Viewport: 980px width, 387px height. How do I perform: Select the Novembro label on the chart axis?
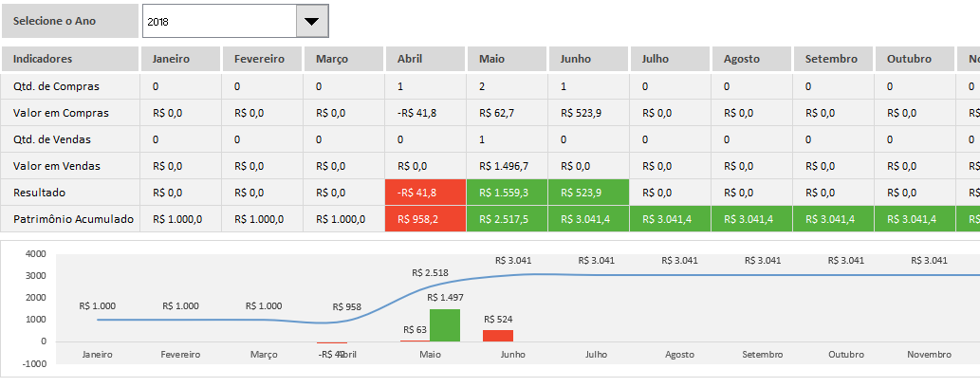[x=930, y=355]
